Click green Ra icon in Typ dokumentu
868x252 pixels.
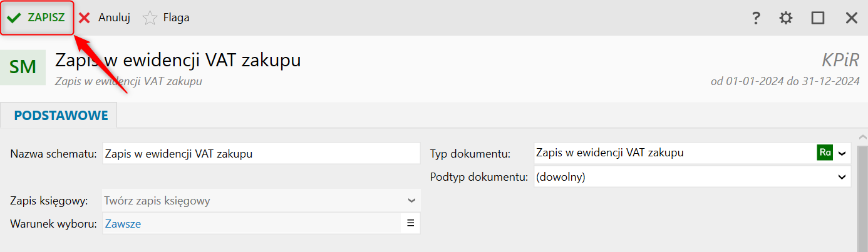pos(825,153)
